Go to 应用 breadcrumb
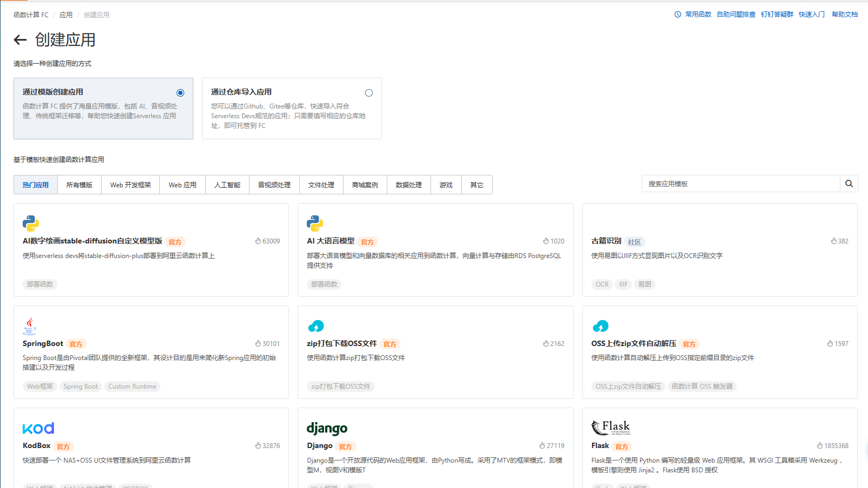 (x=66, y=15)
